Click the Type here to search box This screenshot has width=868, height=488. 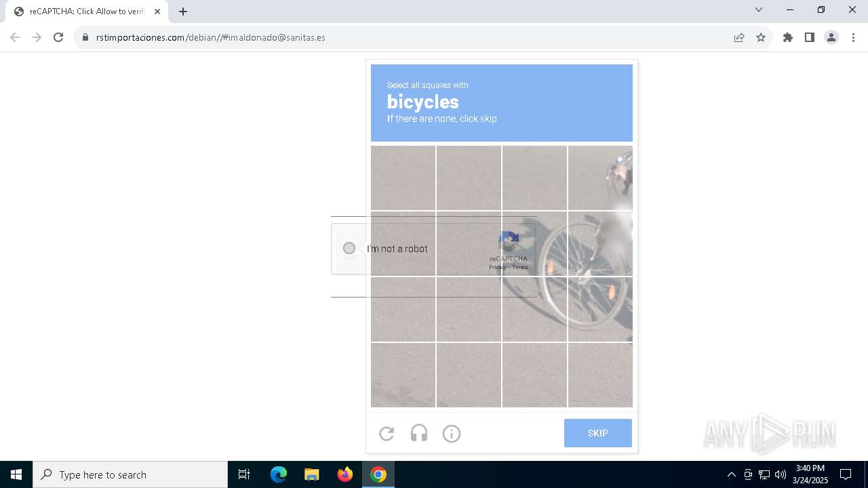(130, 474)
